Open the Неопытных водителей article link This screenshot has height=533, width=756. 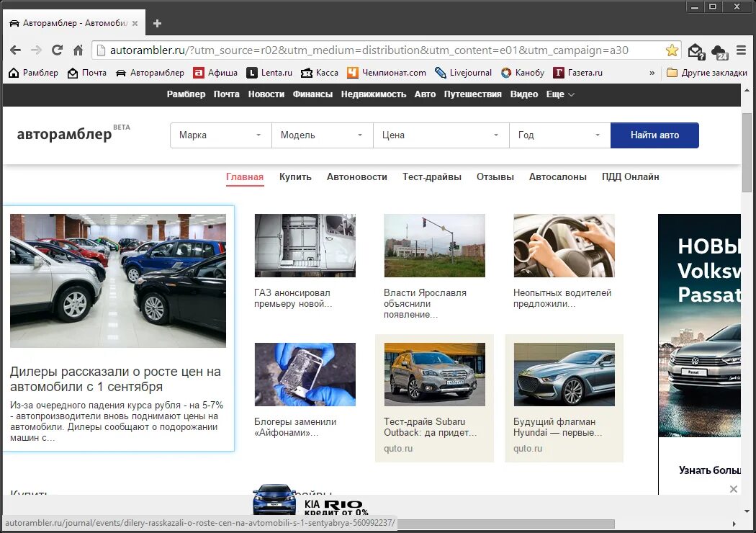562,298
